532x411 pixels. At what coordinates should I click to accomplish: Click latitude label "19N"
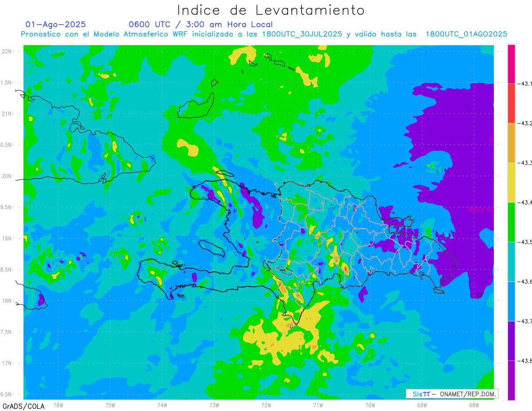click(6, 239)
